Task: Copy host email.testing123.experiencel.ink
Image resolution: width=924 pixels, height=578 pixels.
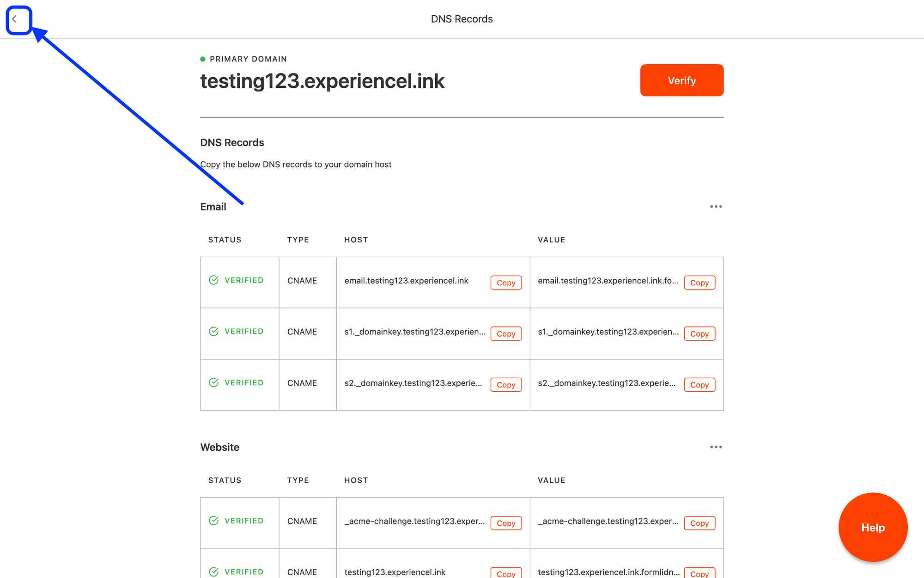Action: click(x=506, y=283)
